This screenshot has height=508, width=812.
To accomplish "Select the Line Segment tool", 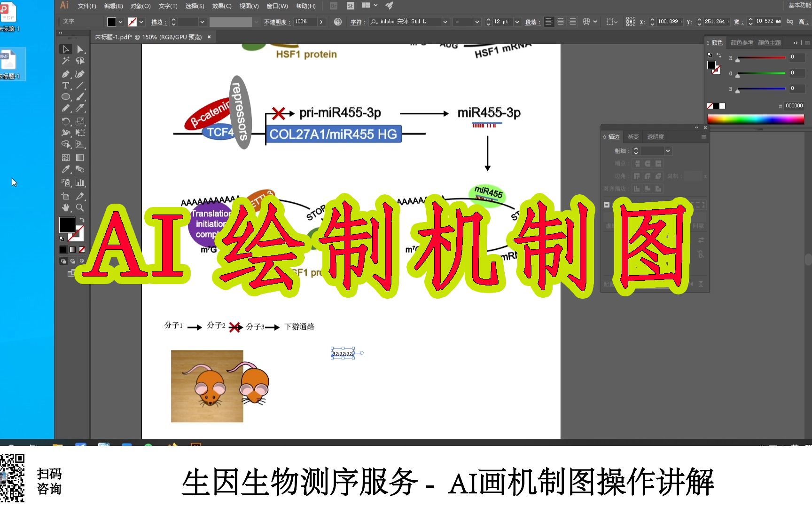I will (x=80, y=85).
